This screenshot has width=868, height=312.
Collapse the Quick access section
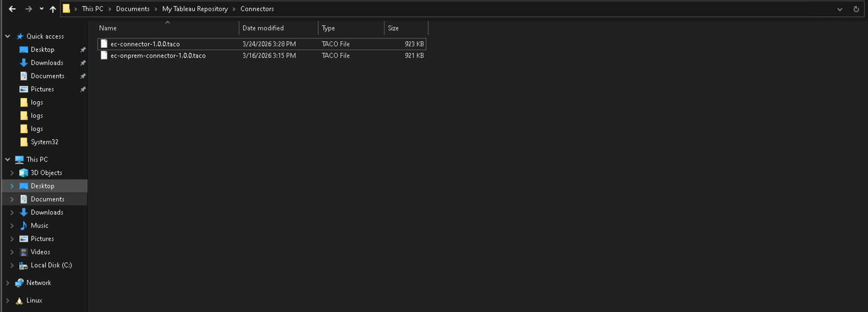coord(8,36)
